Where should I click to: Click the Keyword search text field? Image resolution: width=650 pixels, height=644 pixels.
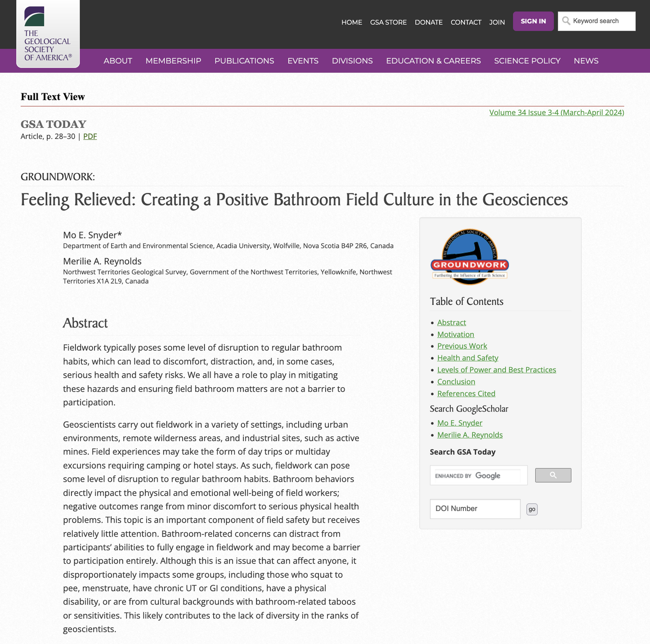pos(598,21)
